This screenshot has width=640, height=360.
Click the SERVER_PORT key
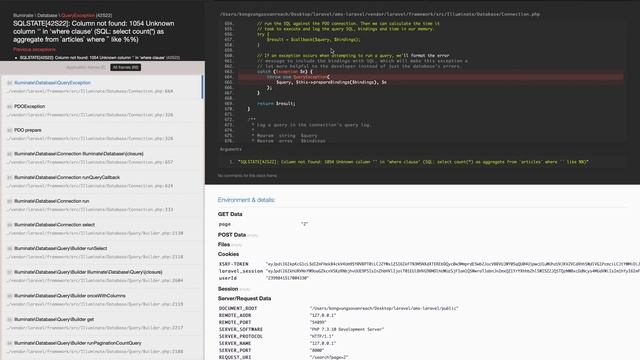235,350
